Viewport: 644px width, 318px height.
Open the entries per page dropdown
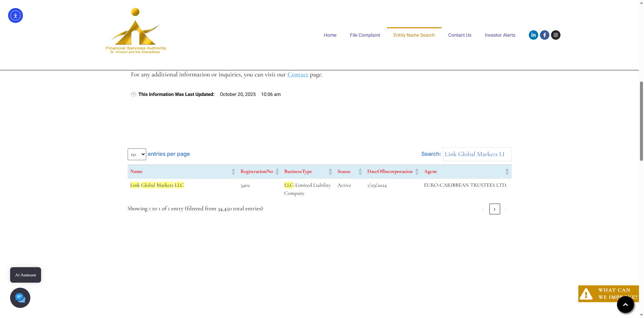point(137,154)
